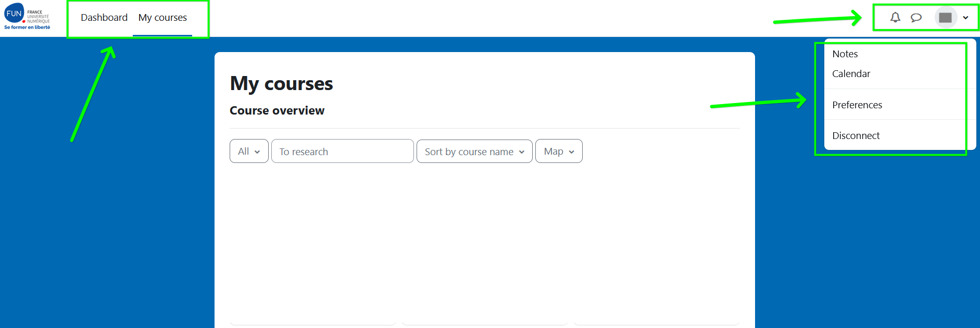Image resolution: width=980 pixels, height=328 pixels.
Task: Go to Preferences in user menu
Action: [x=857, y=105]
